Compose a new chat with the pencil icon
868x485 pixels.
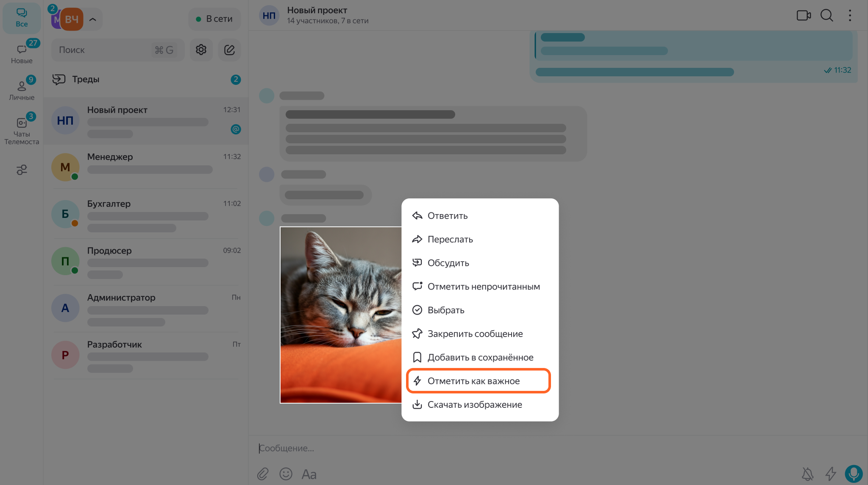tap(229, 50)
